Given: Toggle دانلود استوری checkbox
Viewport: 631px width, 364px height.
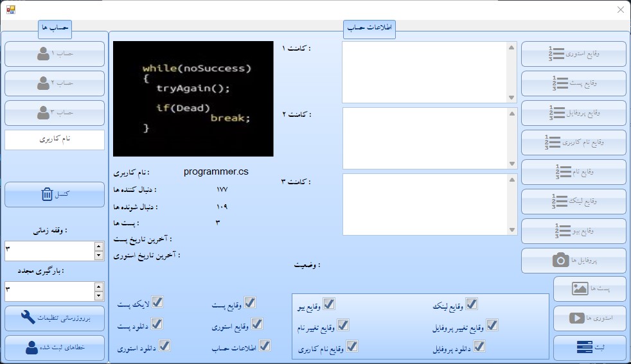Looking at the screenshot, I should 164,345.
